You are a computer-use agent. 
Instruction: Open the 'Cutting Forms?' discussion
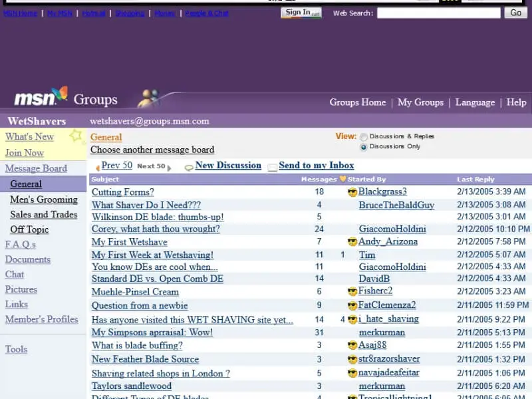(x=123, y=192)
